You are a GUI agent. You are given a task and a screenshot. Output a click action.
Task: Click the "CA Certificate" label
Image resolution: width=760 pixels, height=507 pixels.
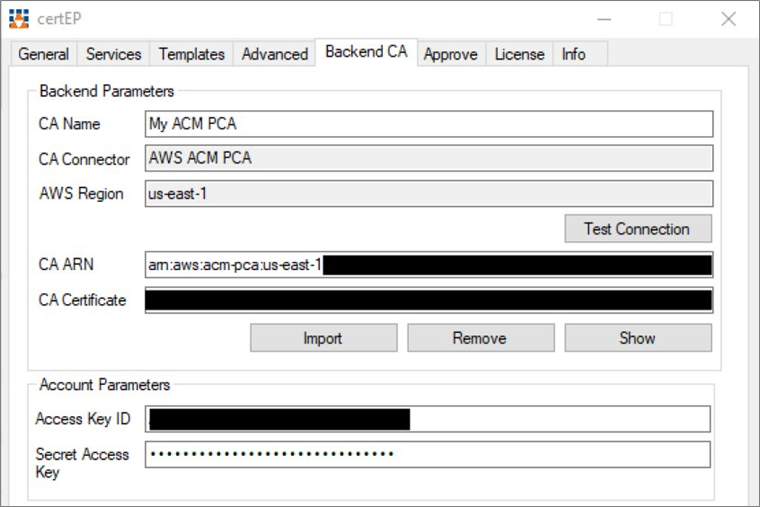[82, 301]
